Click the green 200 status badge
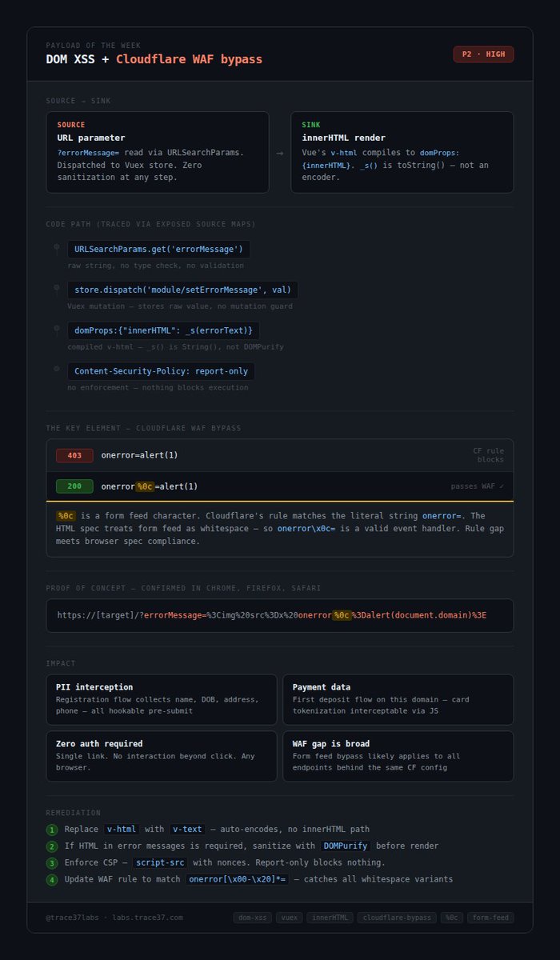The image size is (560, 960). [x=74, y=486]
